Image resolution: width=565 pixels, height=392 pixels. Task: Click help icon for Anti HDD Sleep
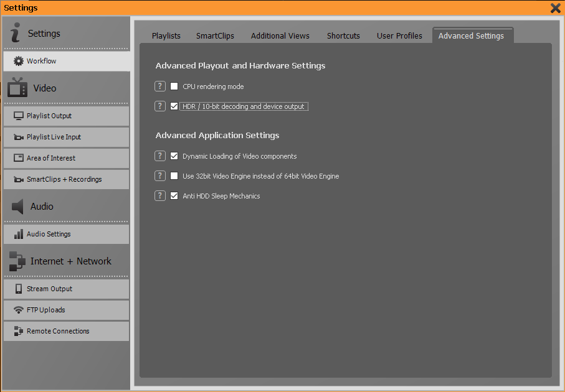click(x=160, y=196)
